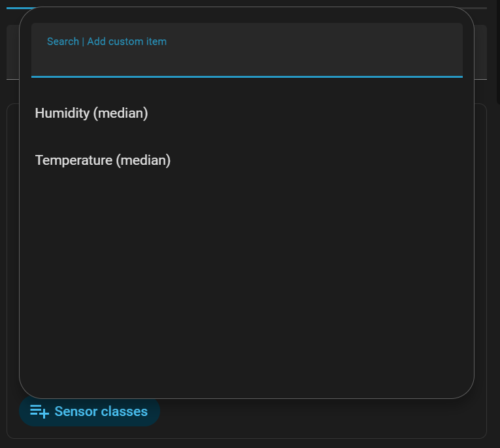
Task: Pick the Humidity (median) sensor class
Action: tap(92, 113)
